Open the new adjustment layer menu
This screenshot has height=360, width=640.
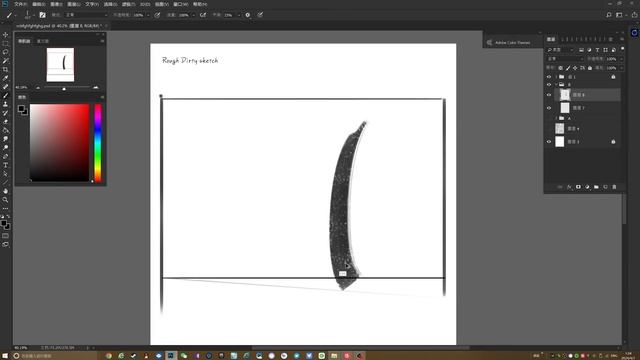click(x=587, y=187)
